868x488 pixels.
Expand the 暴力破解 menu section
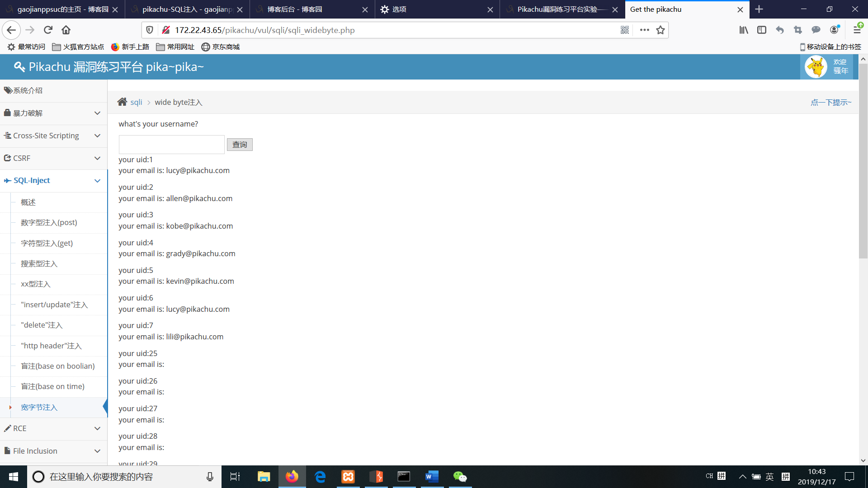(53, 113)
